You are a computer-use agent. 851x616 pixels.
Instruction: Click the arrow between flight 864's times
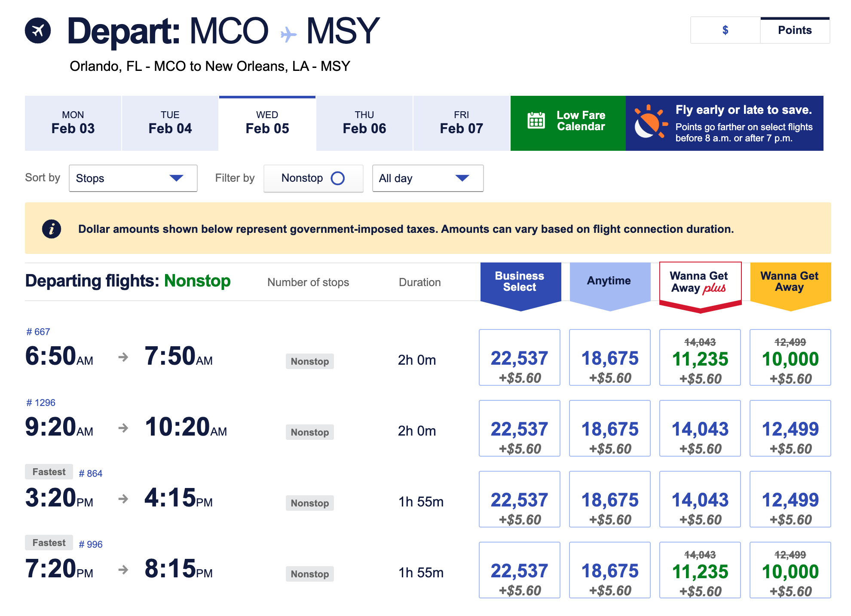click(x=124, y=499)
